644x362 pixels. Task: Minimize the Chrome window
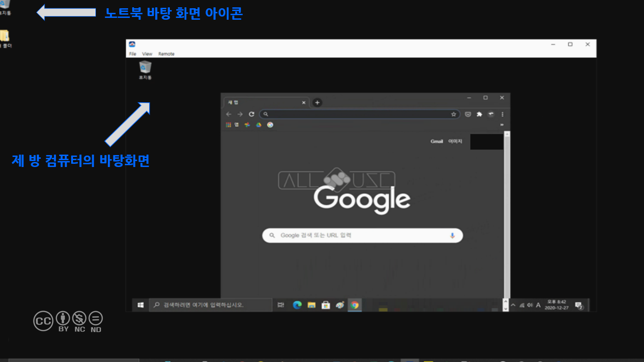point(469,98)
